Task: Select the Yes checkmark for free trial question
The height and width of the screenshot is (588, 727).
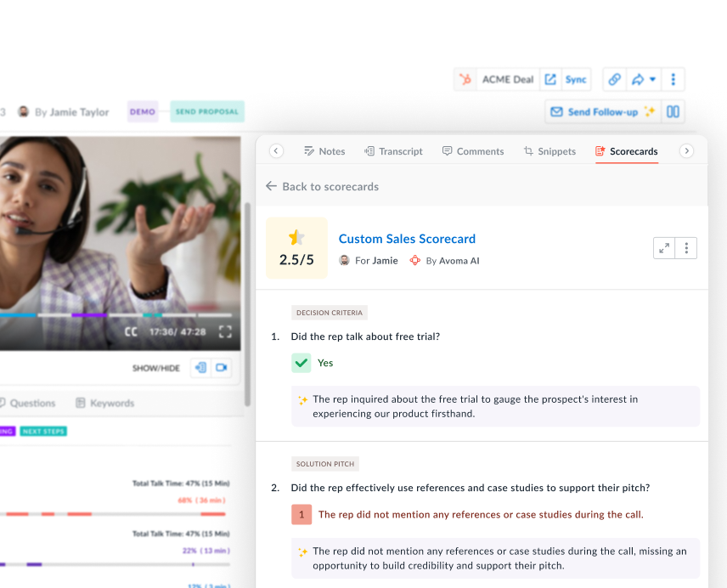Action: [x=302, y=363]
